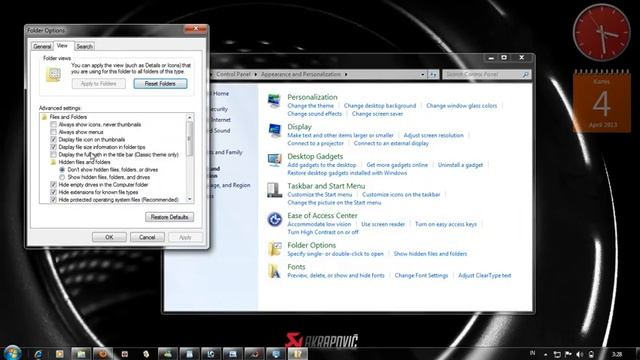This screenshot has width=640, height=360.
Task: Open the Action Center flag tray icon
Action: coord(568,354)
